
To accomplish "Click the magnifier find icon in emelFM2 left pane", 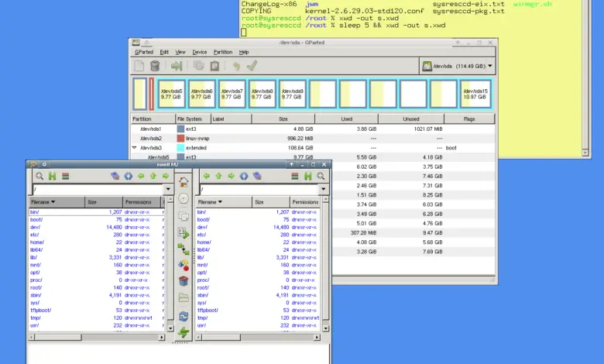I will click(x=39, y=176).
